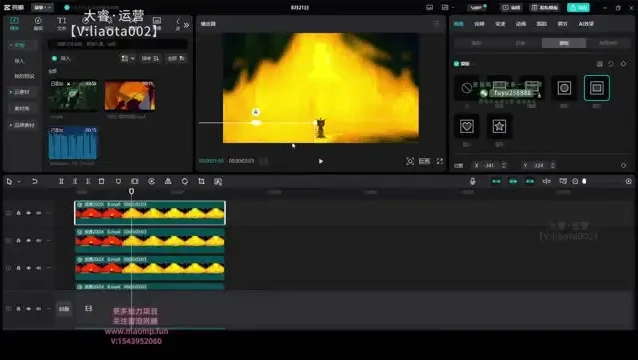Play the preview video

coord(321,161)
